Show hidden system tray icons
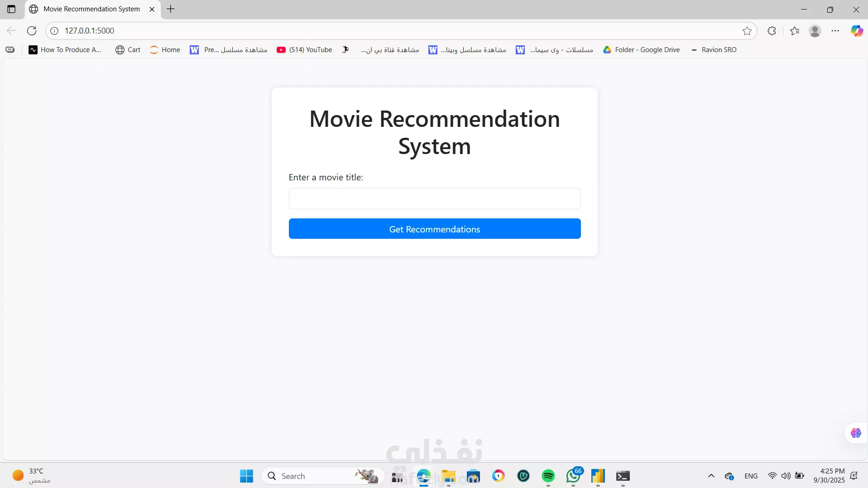The height and width of the screenshot is (488, 868). (711, 476)
